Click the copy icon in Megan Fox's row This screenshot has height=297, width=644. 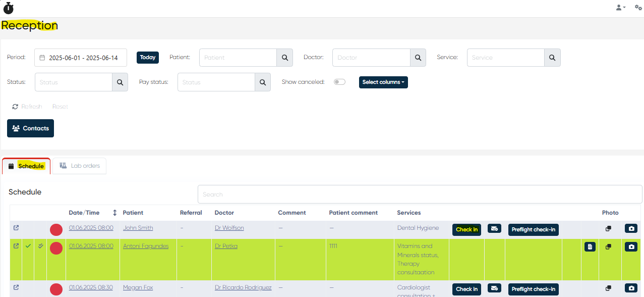[x=608, y=288]
